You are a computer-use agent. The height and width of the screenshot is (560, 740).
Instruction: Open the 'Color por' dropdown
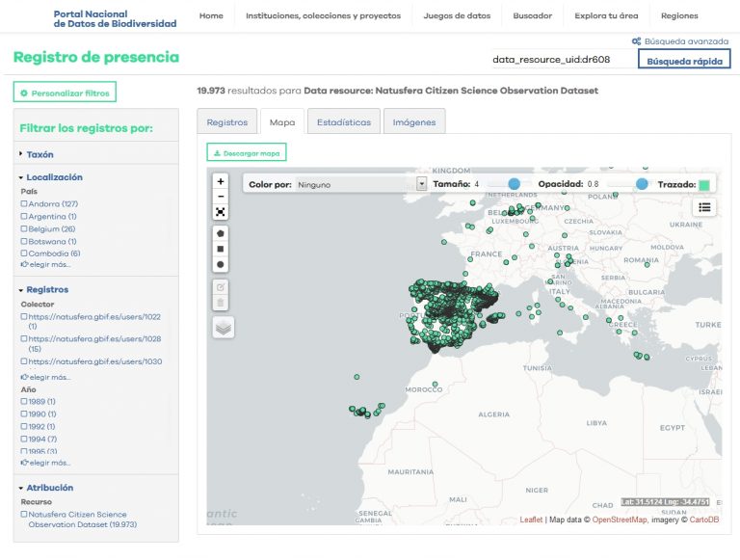click(x=360, y=183)
